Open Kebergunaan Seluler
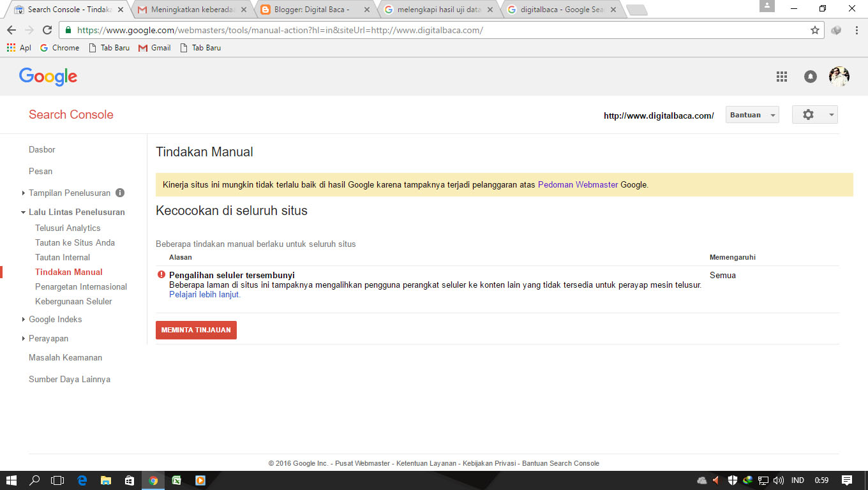The image size is (868, 490). point(73,301)
